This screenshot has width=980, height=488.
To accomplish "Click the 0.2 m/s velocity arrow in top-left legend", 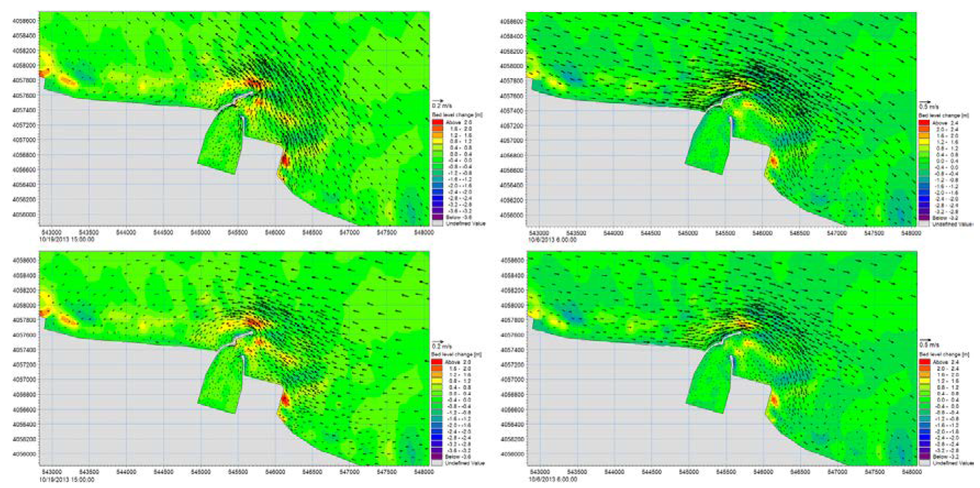I will tap(438, 101).
